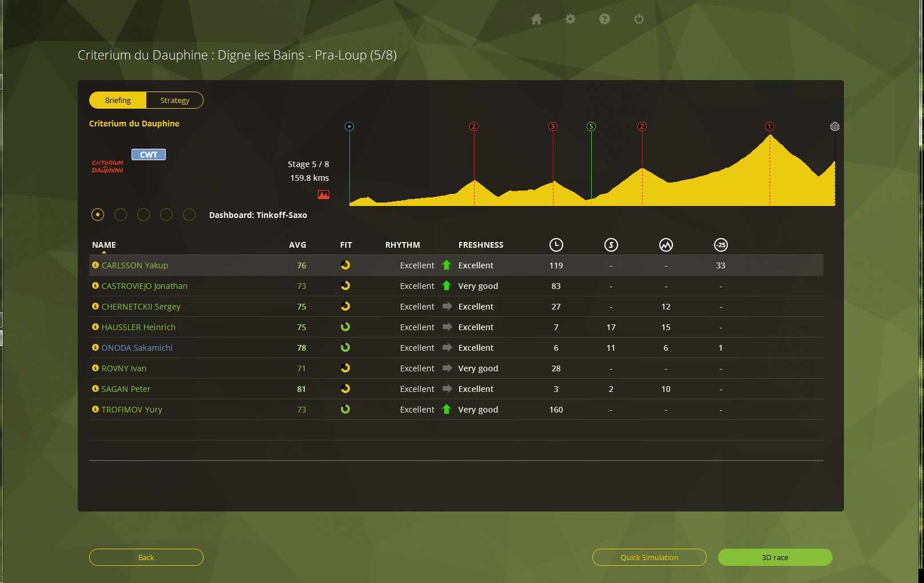Start Quick Simulation
924x583 pixels.
(650, 557)
